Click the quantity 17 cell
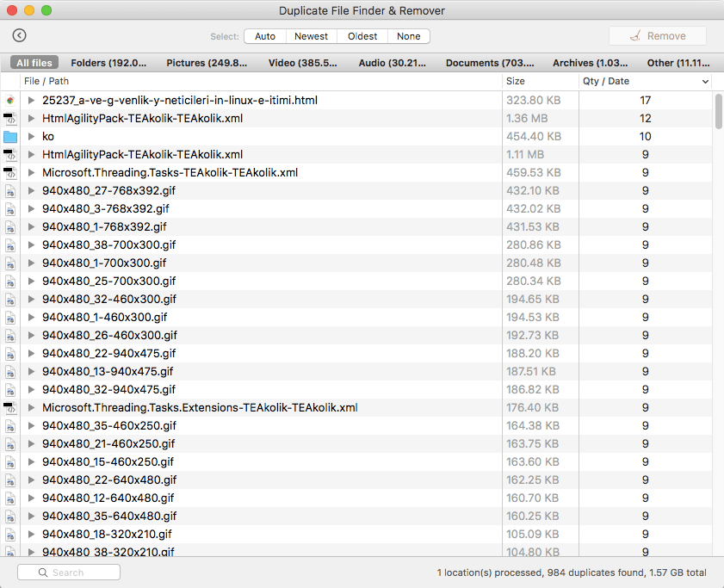This screenshot has height=588, width=724. [645, 100]
